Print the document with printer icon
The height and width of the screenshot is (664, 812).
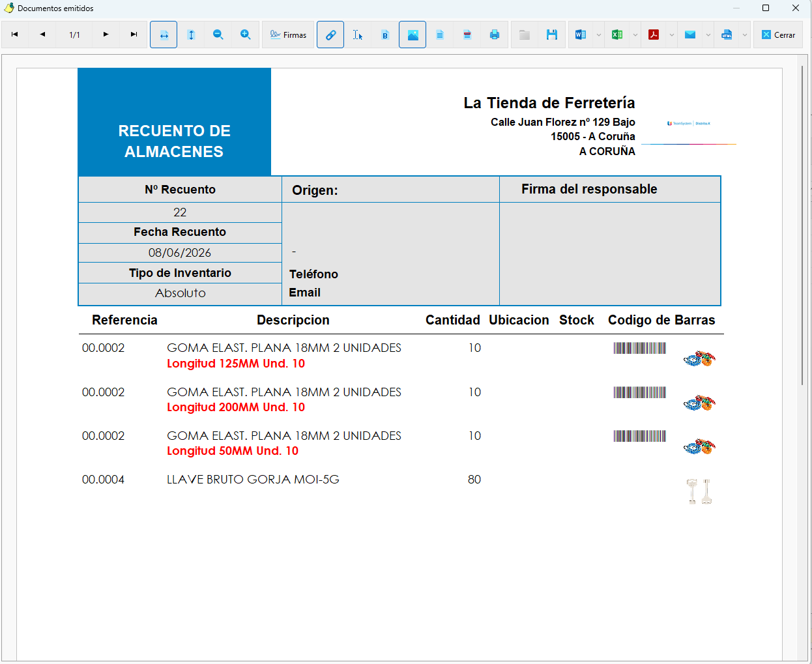coord(495,35)
